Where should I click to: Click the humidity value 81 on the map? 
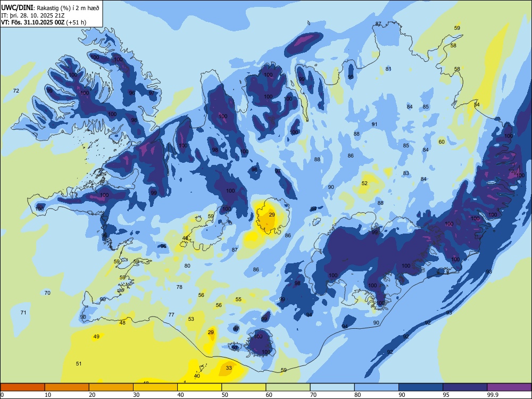[x=388, y=69]
